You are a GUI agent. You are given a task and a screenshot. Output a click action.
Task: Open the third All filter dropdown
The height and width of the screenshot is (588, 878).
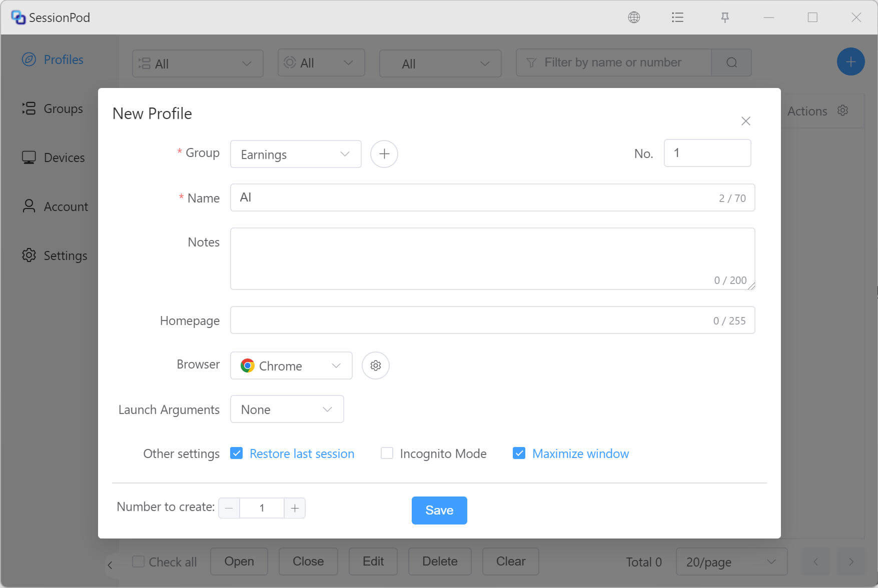point(440,63)
